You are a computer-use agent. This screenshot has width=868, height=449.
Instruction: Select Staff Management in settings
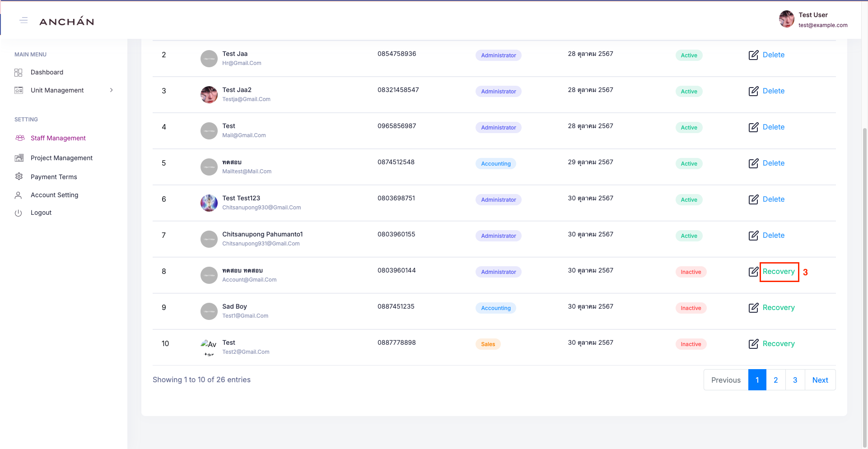[x=58, y=138]
